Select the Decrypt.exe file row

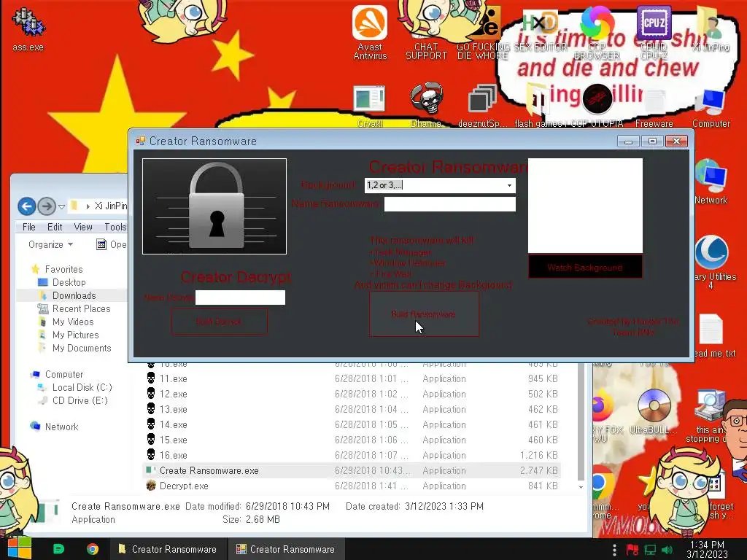(x=352, y=486)
